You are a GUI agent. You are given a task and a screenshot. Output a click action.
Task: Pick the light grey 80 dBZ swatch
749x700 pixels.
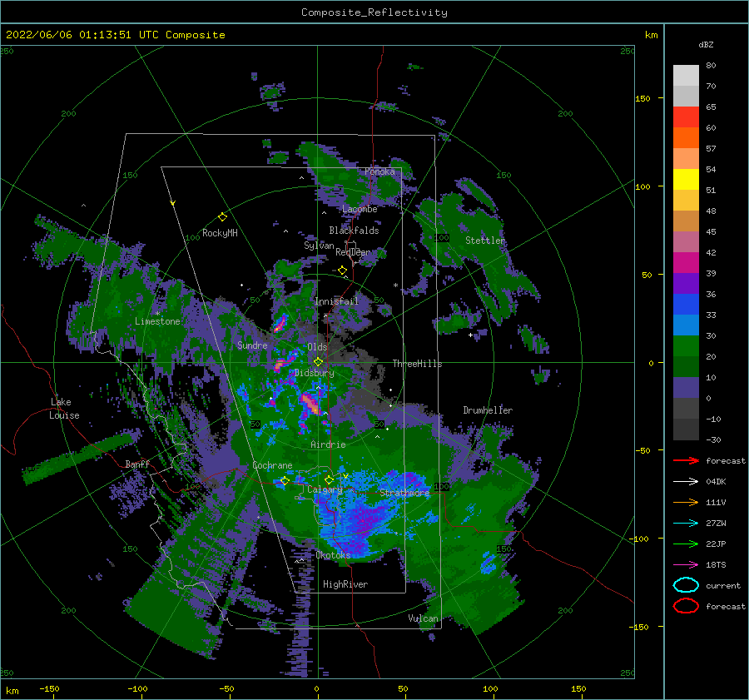point(686,75)
